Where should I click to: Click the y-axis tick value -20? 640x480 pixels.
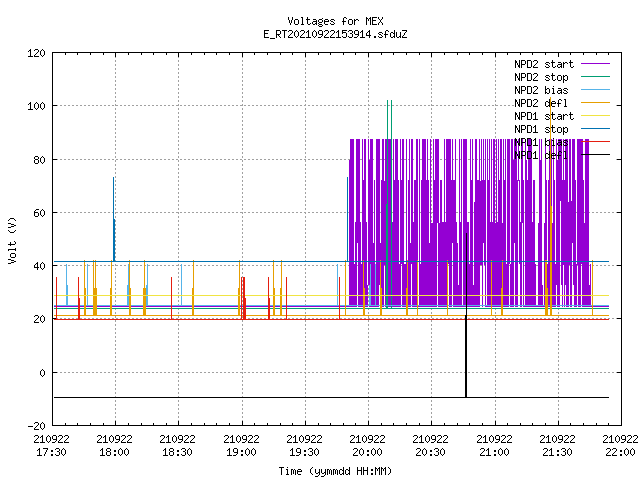click(x=37, y=426)
